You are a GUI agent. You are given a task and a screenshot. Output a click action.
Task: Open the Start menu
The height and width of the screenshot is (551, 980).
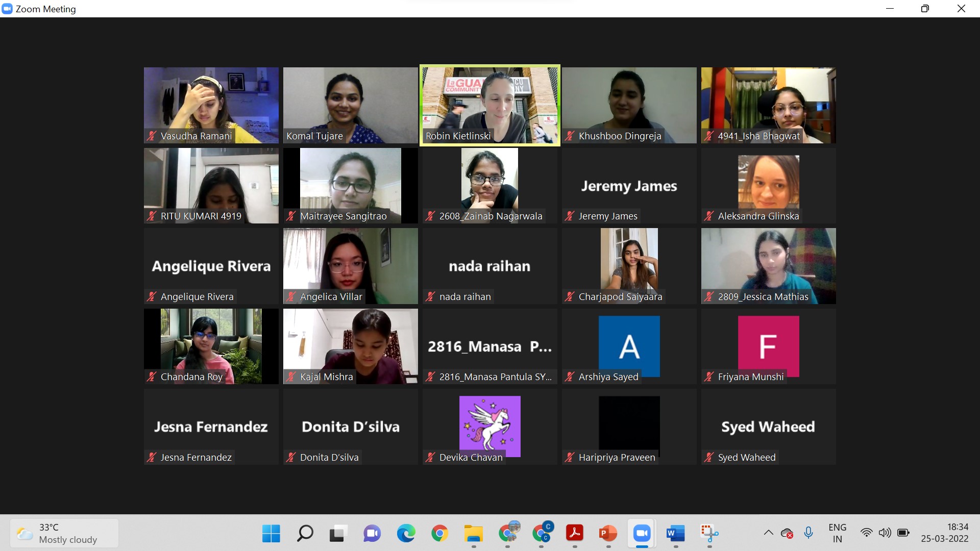(x=271, y=534)
